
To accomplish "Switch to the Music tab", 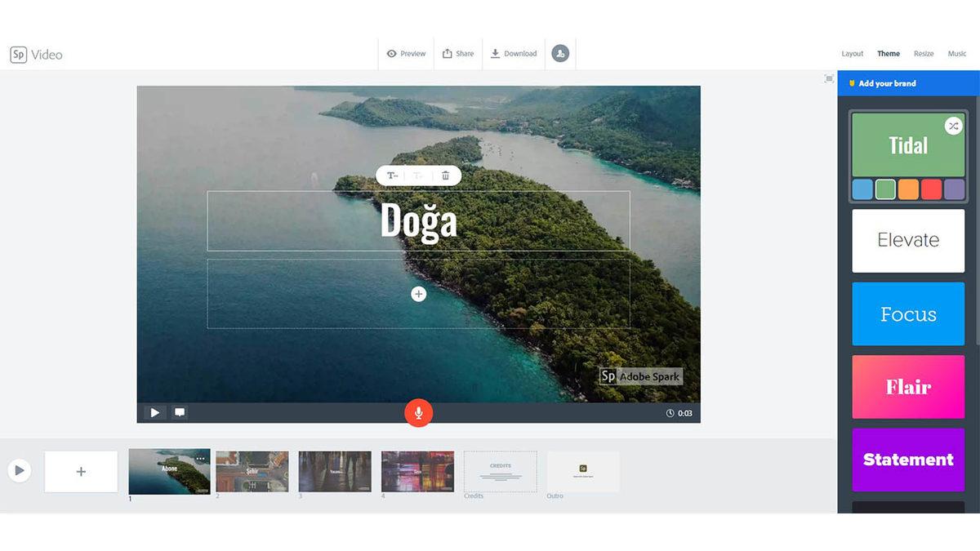I will pos(956,53).
